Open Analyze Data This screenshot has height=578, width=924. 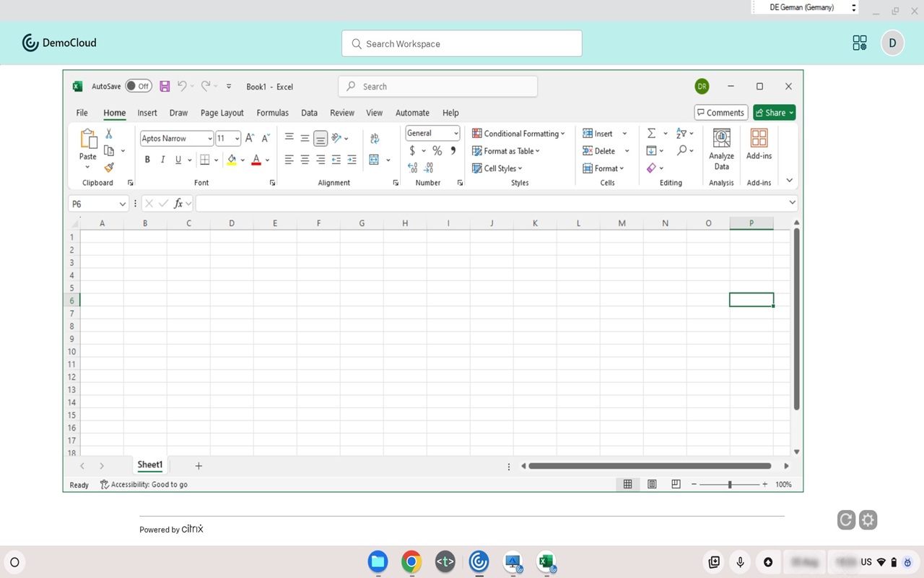pyautogui.click(x=721, y=150)
